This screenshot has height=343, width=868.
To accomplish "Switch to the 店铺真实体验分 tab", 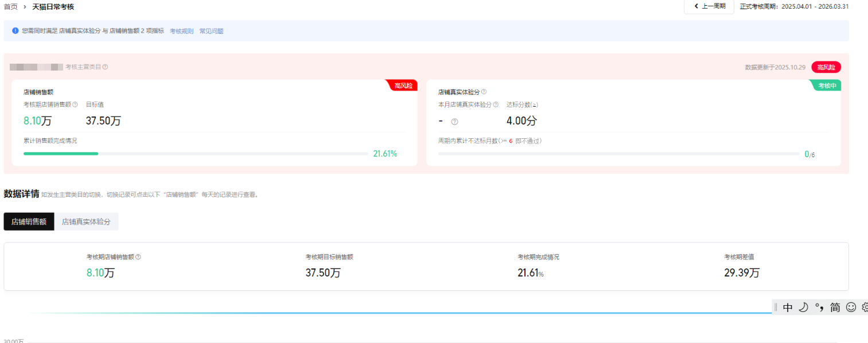I will point(86,222).
